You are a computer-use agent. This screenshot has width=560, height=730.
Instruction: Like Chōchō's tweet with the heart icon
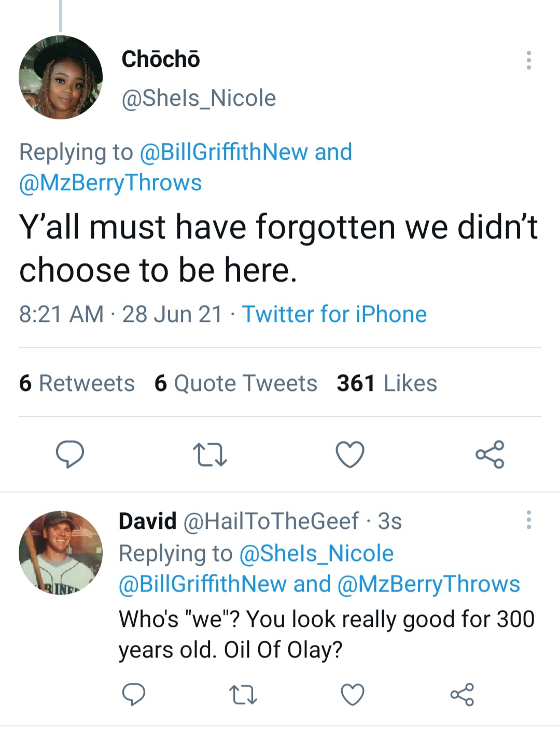[350, 455]
